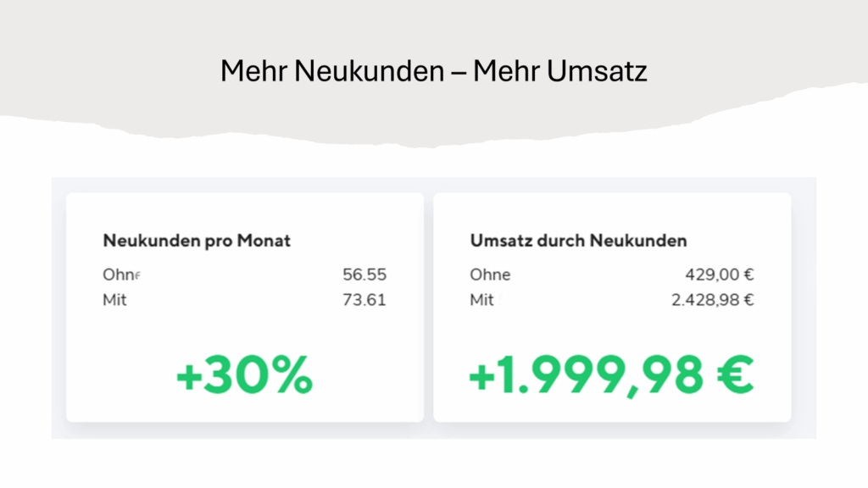Viewport: 868px width, 488px height.
Task: Click the "Ohne" label under Umsatz durch Neukunden
Action: point(490,274)
